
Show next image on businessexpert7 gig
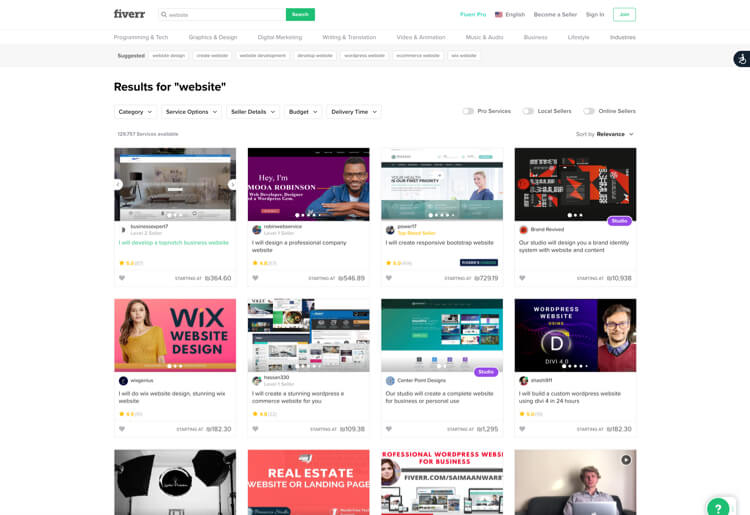[232, 185]
